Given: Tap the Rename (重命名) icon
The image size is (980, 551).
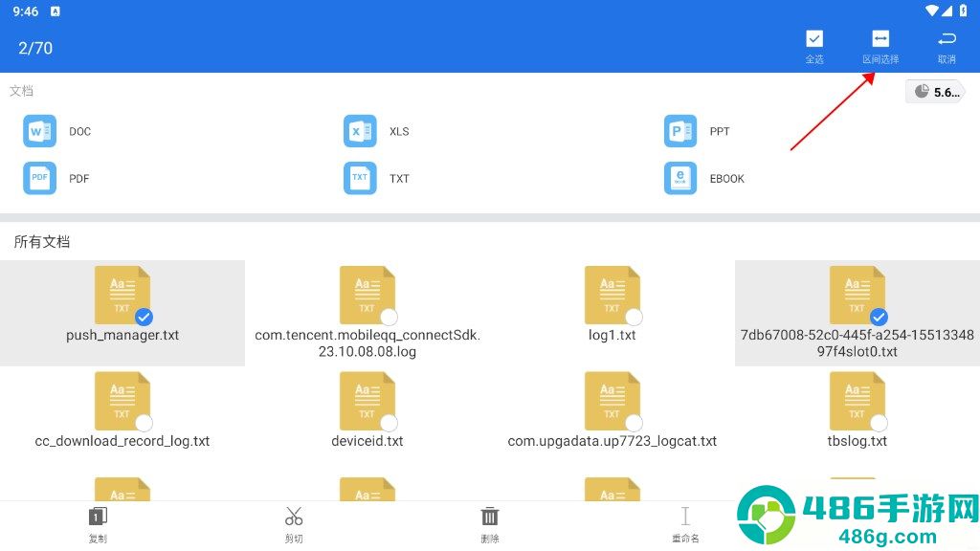Looking at the screenshot, I should point(685,517).
